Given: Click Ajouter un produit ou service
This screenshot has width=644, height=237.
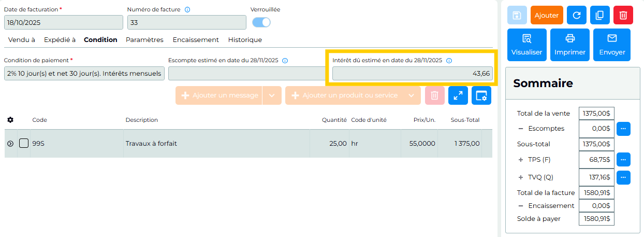Looking at the screenshot, I should 343,95.
